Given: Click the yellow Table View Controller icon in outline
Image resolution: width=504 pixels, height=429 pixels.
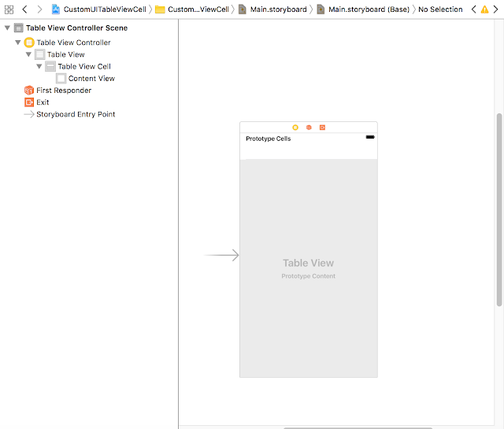Looking at the screenshot, I should (29, 43).
